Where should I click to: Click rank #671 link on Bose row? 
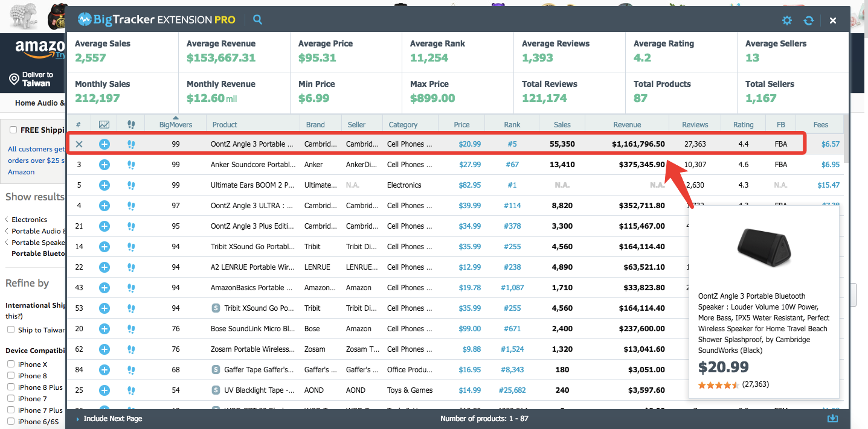pyautogui.click(x=512, y=329)
